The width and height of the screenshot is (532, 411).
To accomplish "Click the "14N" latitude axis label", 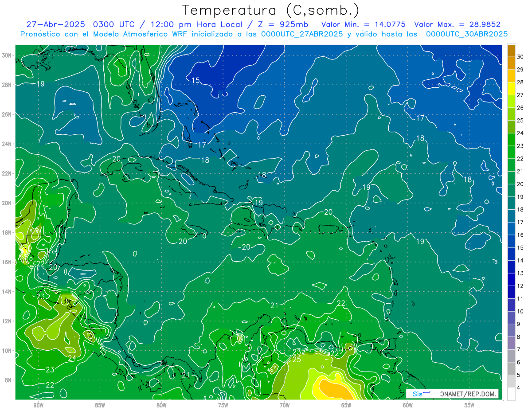I will 8,292.
